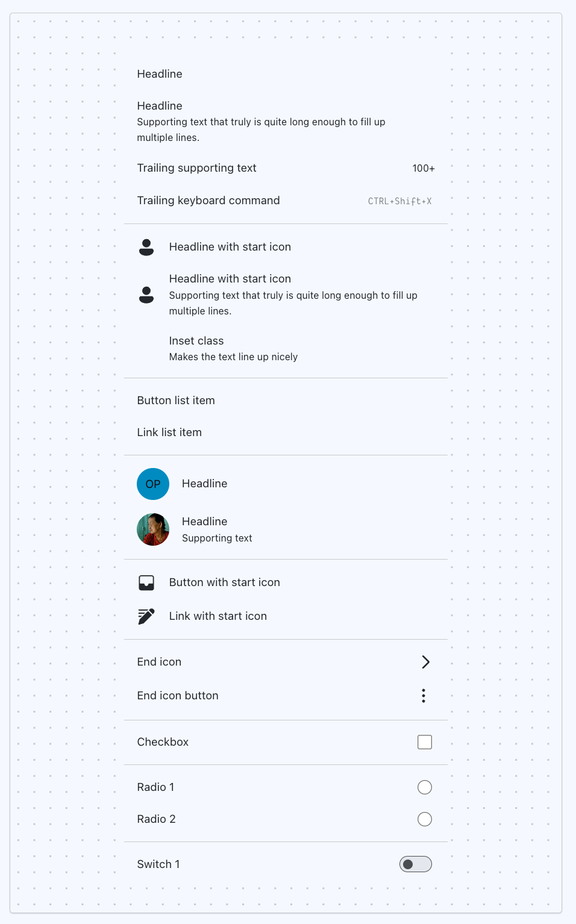
Task: Turn on Switch 1
Action: pyautogui.click(x=416, y=864)
